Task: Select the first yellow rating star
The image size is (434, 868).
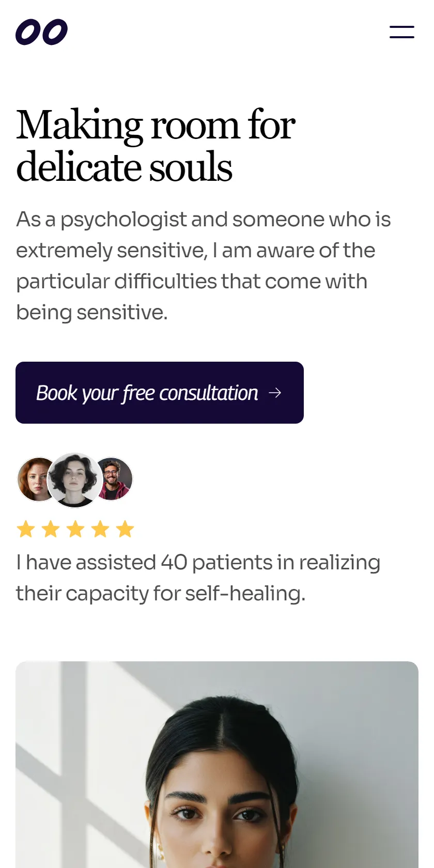Action: [x=26, y=529]
